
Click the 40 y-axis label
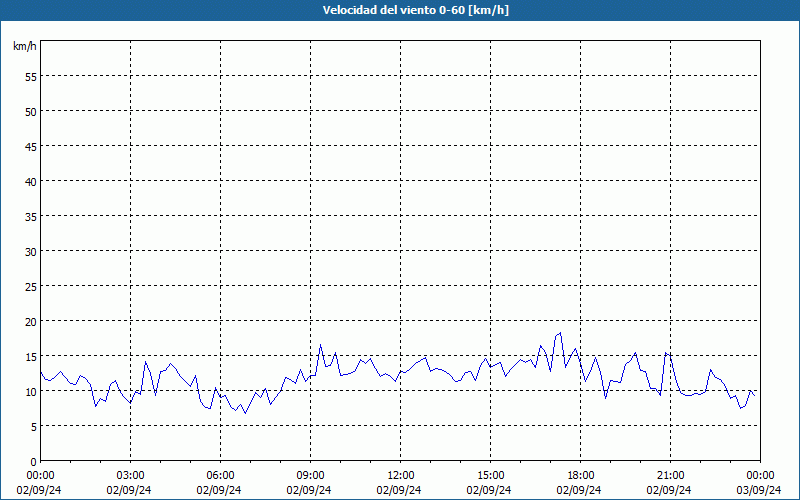(31, 182)
